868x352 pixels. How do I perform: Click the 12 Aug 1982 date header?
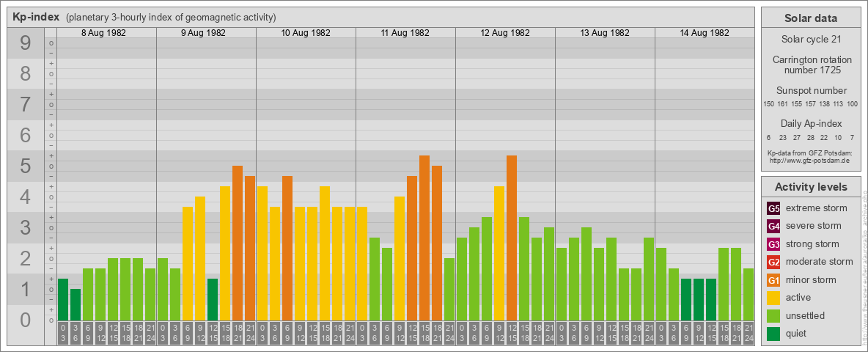505,33
